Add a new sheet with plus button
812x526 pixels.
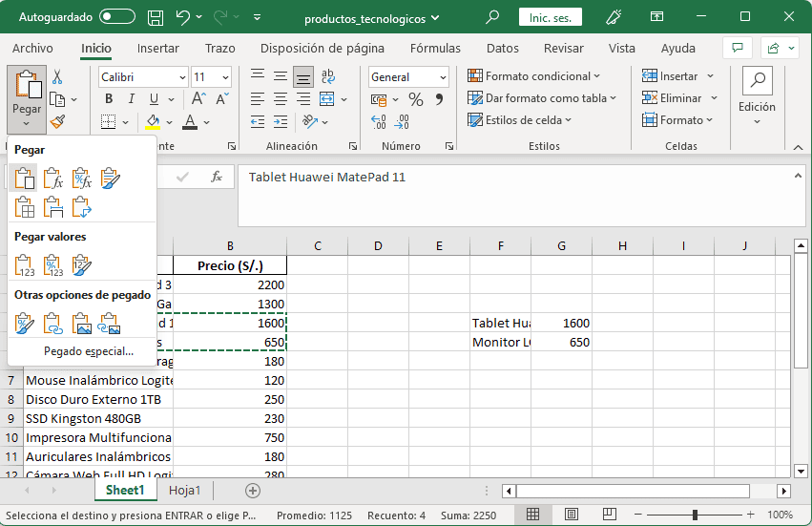pos(252,491)
